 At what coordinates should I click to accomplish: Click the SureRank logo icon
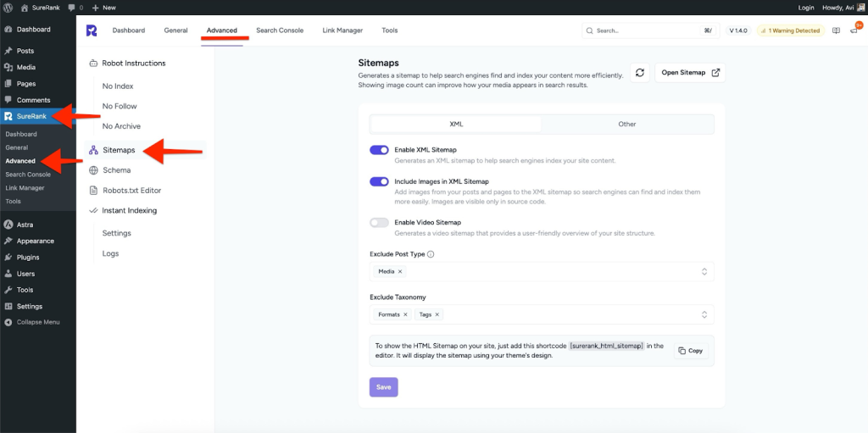pyautogui.click(x=92, y=31)
